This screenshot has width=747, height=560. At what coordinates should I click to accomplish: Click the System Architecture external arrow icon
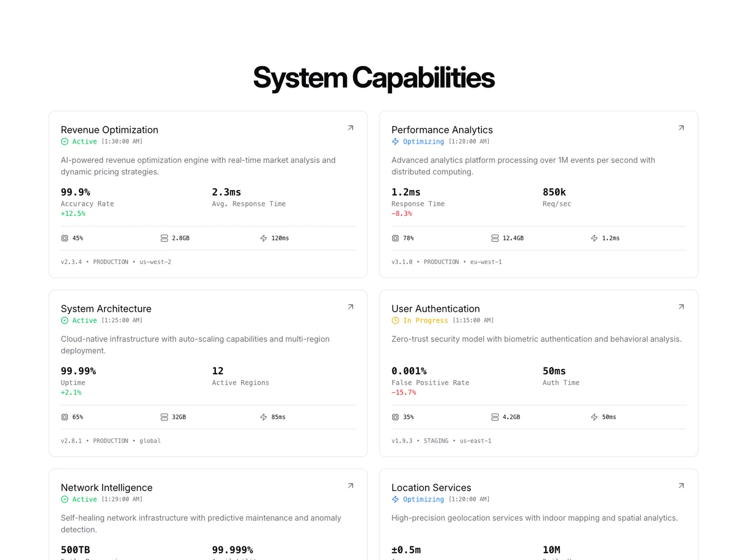[x=351, y=307]
